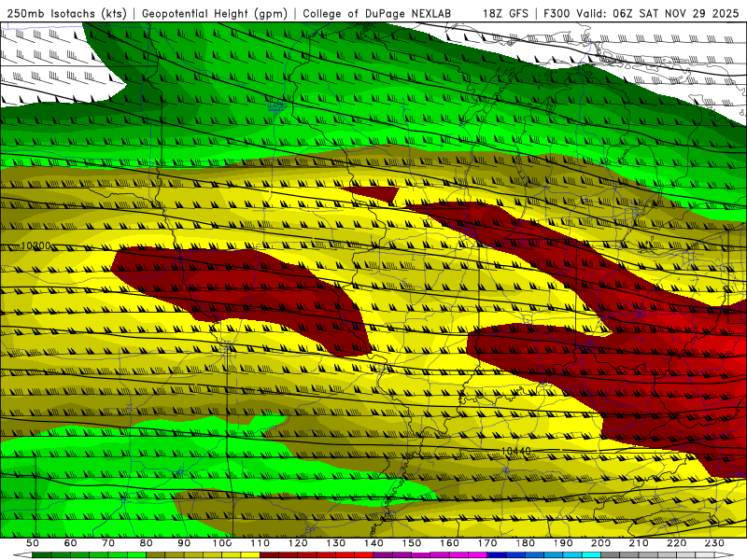This screenshot has height=560, width=747.
Task: Click the '10200' height contour label
Action: pyautogui.click(x=36, y=245)
